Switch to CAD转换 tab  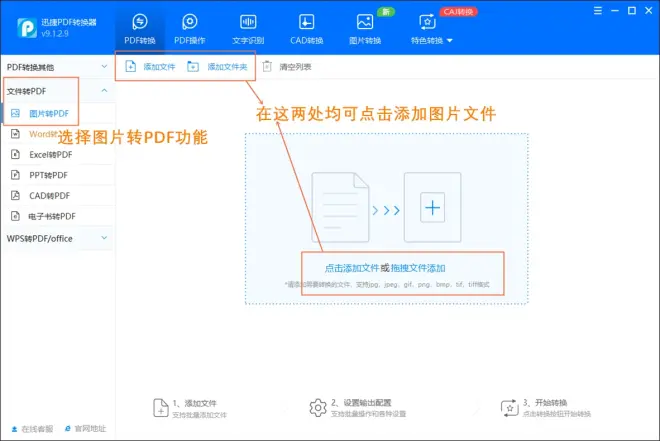[306, 29]
